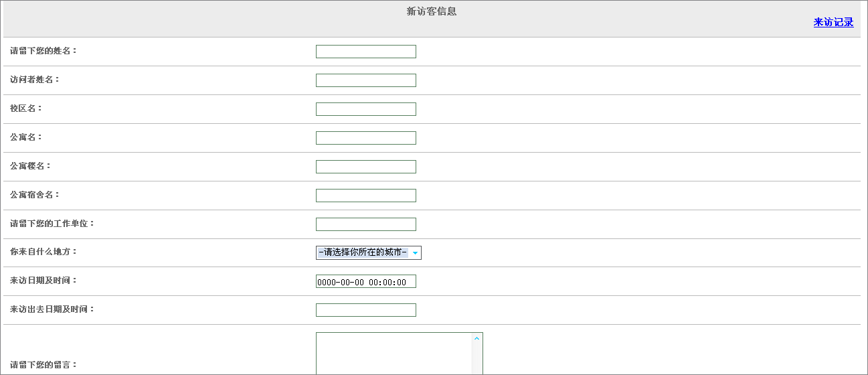Click the 来访出去日期及时间 label text
This screenshot has width=868, height=375.
52,309
